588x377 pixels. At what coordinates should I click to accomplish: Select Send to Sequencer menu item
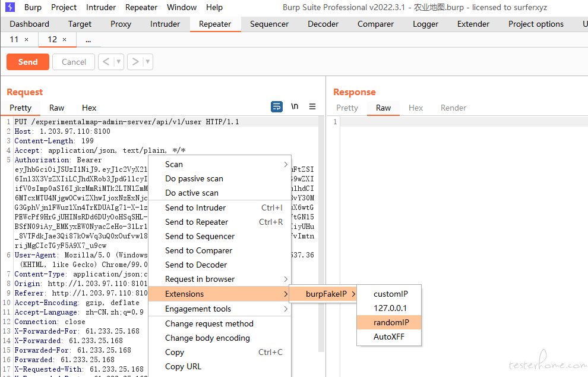220,236
